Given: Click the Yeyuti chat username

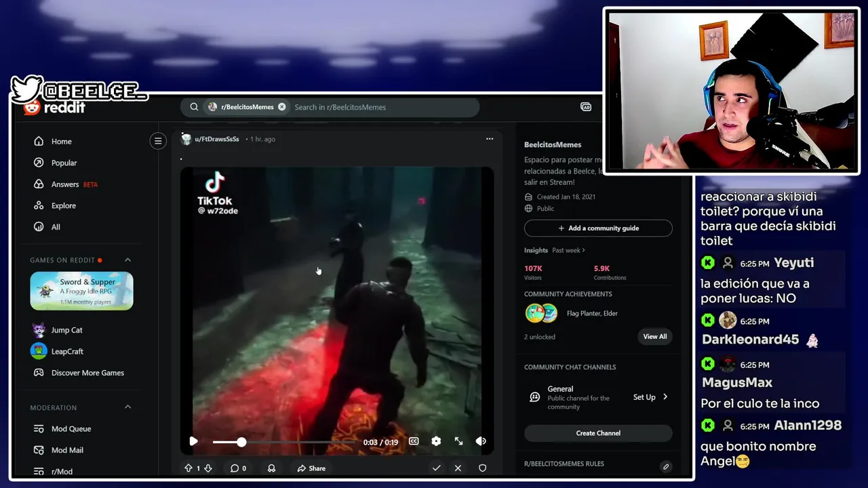Looking at the screenshot, I should (794, 262).
